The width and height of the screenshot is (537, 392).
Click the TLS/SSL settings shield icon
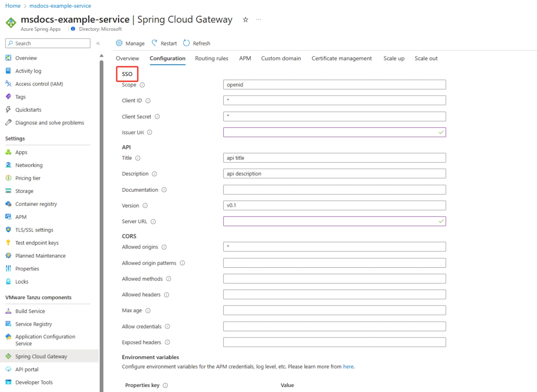tap(8, 230)
